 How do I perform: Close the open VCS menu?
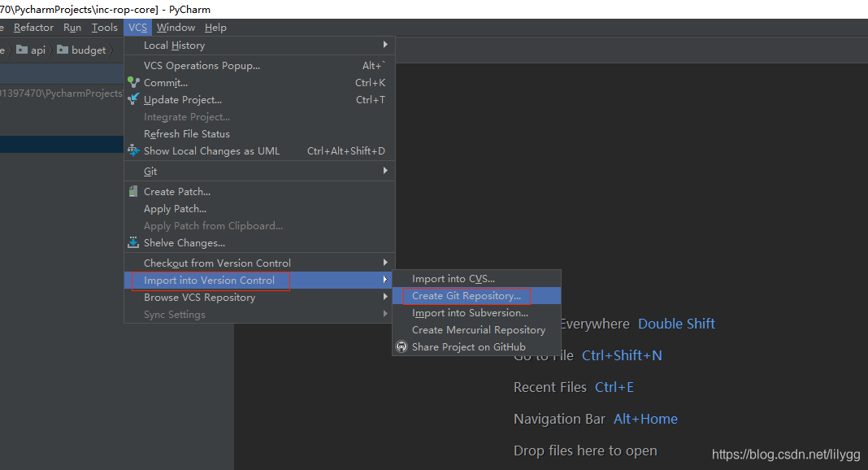point(137,27)
